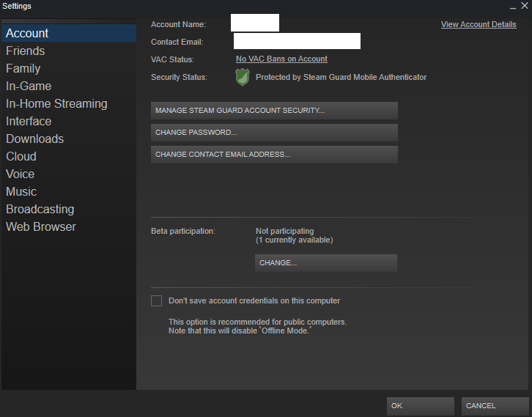This screenshot has width=532, height=417.
Task: Open Manage Steam Guard Account Security
Action: 274,111
